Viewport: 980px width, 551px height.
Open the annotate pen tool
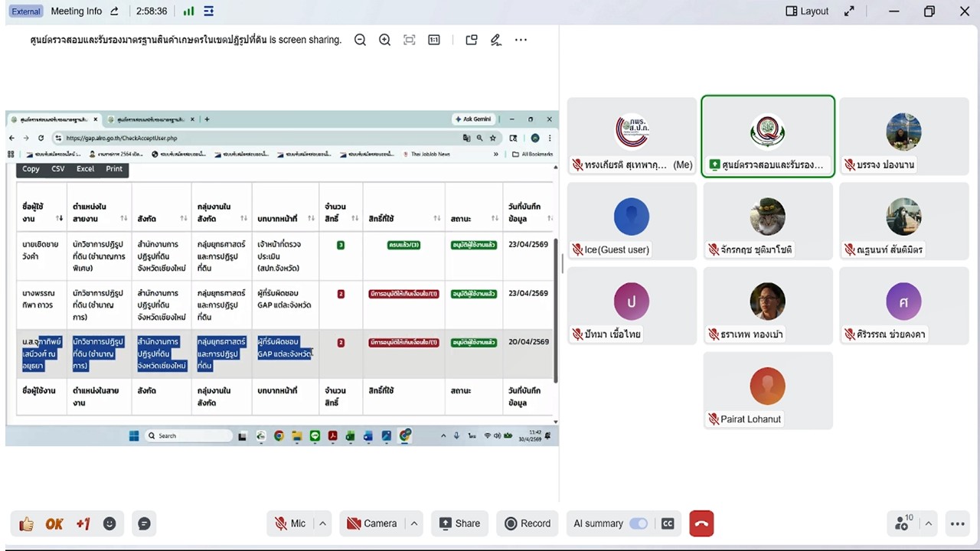(496, 40)
